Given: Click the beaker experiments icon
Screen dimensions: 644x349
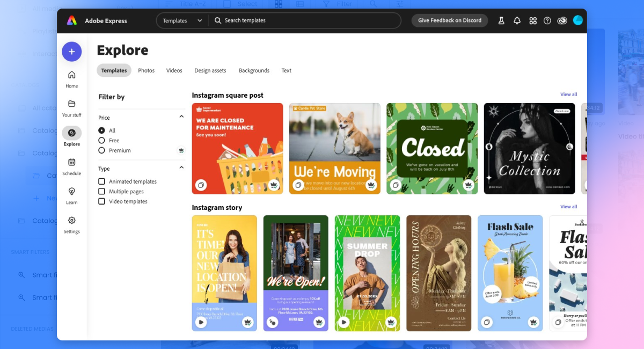Looking at the screenshot, I should [x=501, y=21].
